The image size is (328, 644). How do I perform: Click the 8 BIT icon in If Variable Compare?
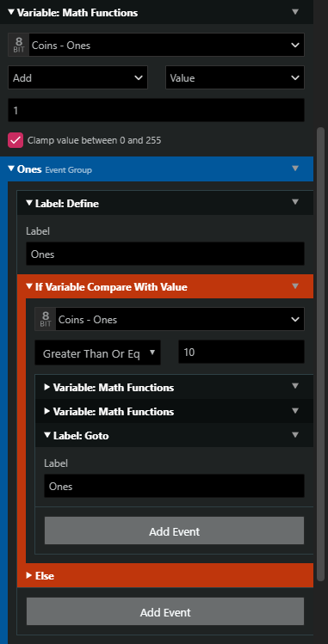(46, 319)
